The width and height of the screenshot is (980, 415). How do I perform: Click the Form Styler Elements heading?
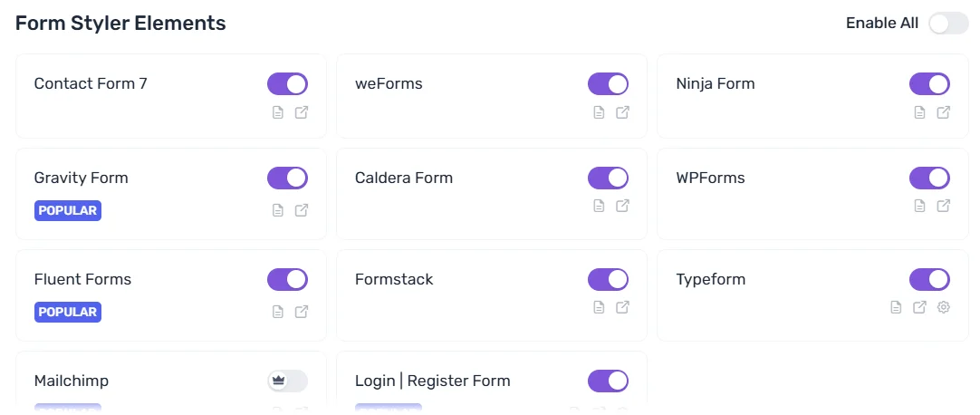[x=120, y=24]
